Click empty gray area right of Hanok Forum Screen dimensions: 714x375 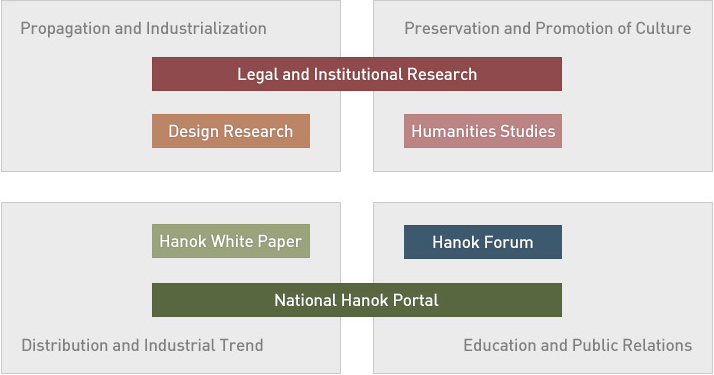pos(637,242)
